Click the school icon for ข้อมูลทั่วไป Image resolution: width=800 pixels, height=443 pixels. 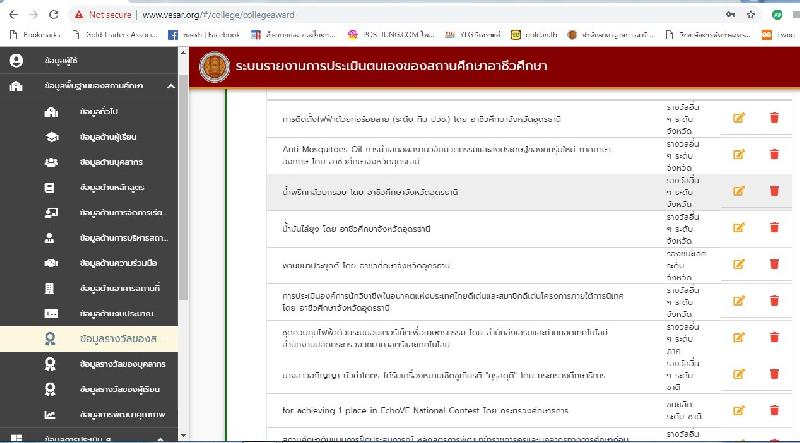(x=51, y=112)
